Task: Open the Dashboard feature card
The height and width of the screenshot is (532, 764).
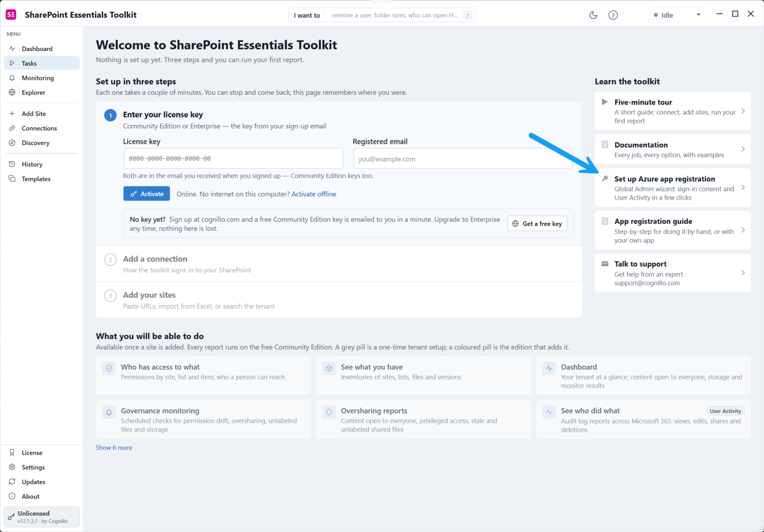Action: click(x=643, y=376)
